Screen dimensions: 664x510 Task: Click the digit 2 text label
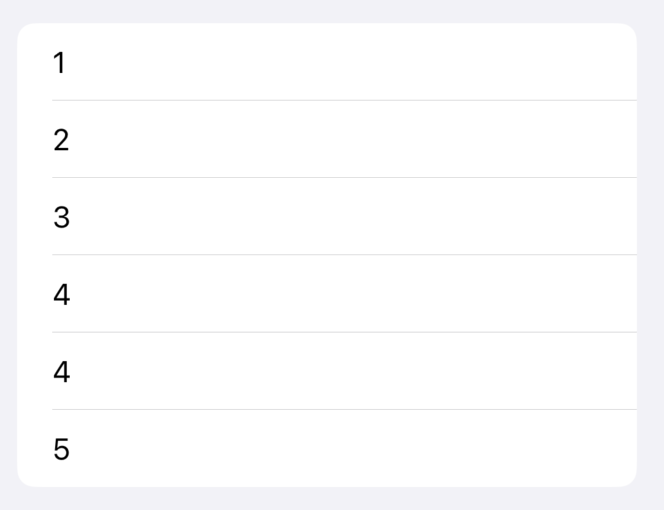pos(61,140)
